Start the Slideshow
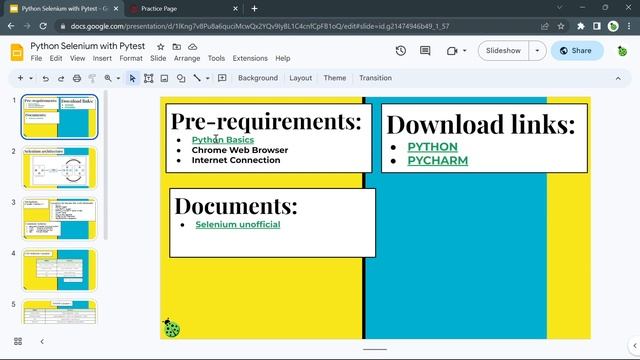Image resolution: width=640 pixels, height=360 pixels. [x=503, y=51]
